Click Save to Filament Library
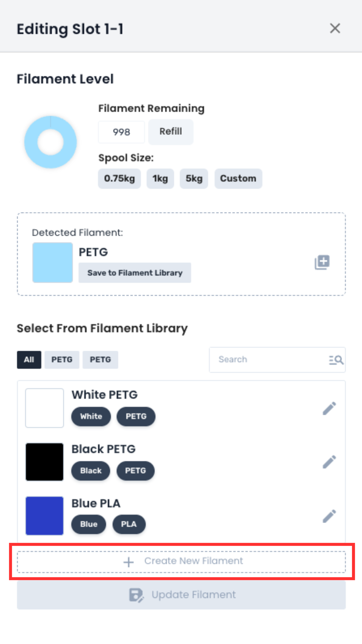Viewport: 362px width, 644px height. tap(135, 273)
